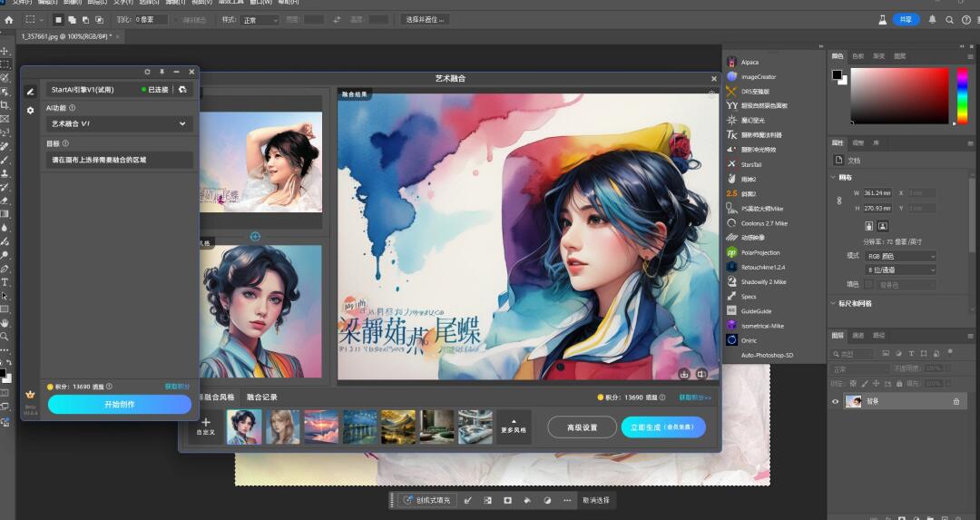Viewport: 980px width, 520px height.
Task: Click the 立即生成 button
Action: pos(663,427)
